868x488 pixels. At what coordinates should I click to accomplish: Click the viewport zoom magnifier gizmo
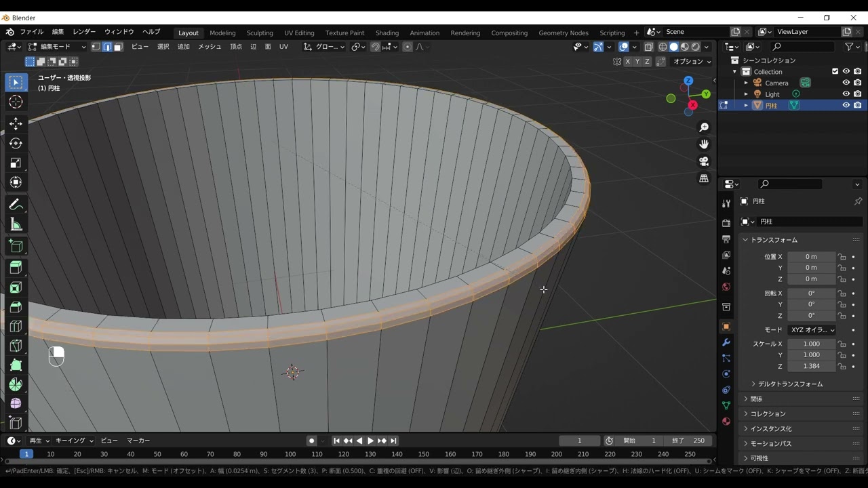(x=704, y=127)
